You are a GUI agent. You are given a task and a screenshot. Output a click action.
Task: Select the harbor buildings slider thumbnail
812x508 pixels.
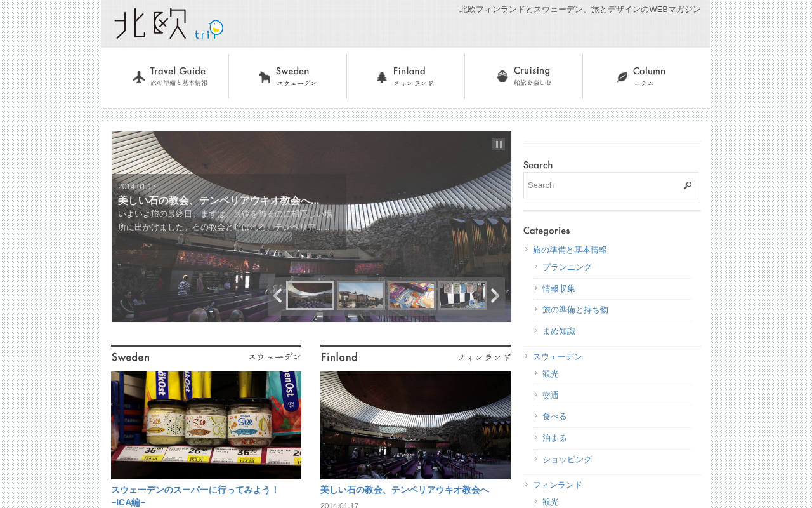point(361,295)
